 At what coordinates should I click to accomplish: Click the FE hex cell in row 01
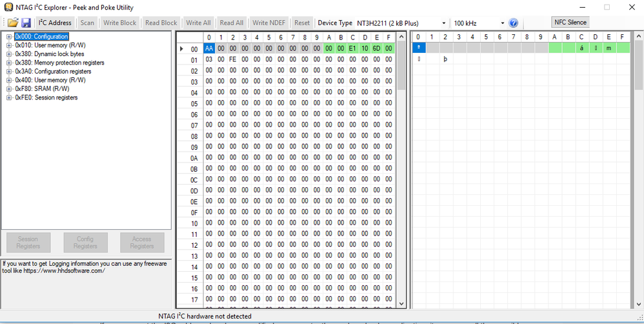pyautogui.click(x=233, y=59)
